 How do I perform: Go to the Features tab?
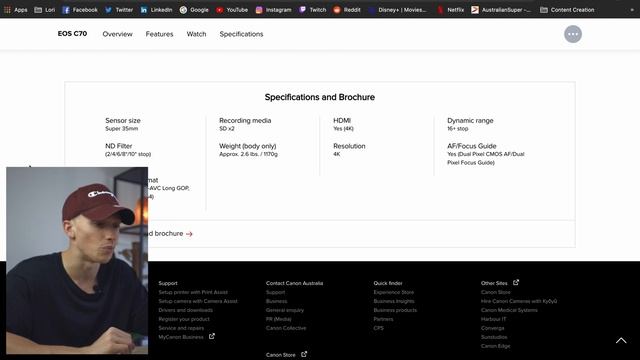(159, 34)
